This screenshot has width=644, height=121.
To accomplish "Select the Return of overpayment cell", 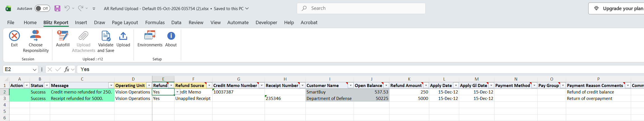I will click(x=598, y=98).
